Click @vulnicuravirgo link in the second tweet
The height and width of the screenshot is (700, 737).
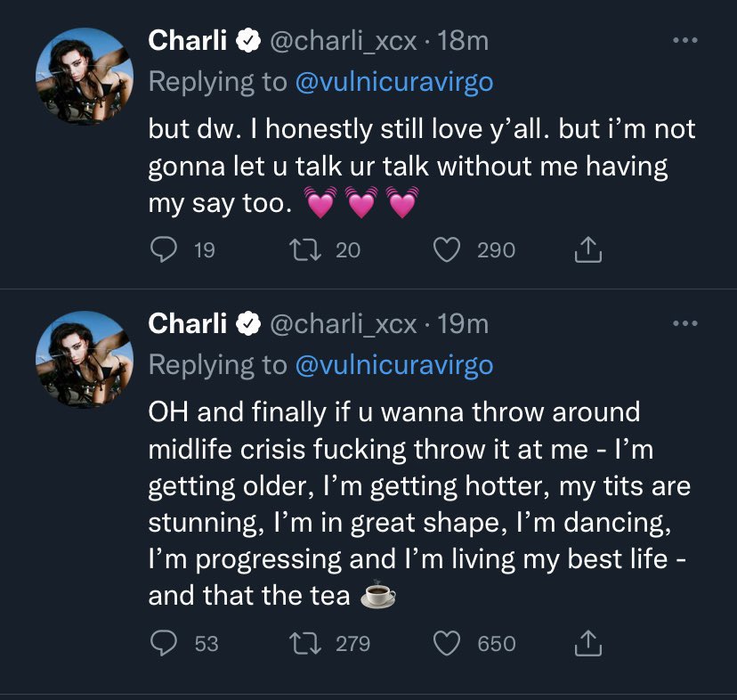(394, 365)
